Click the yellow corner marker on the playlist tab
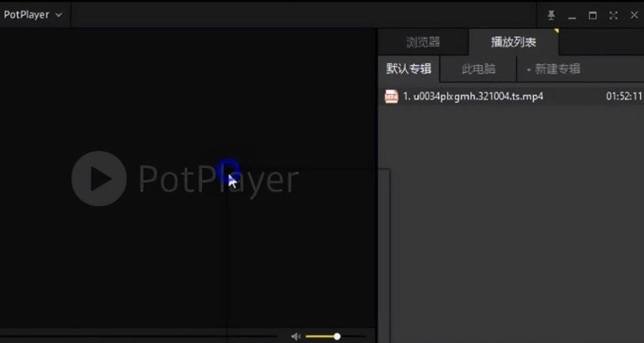Viewport: 644px width, 343px height. [x=556, y=31]
